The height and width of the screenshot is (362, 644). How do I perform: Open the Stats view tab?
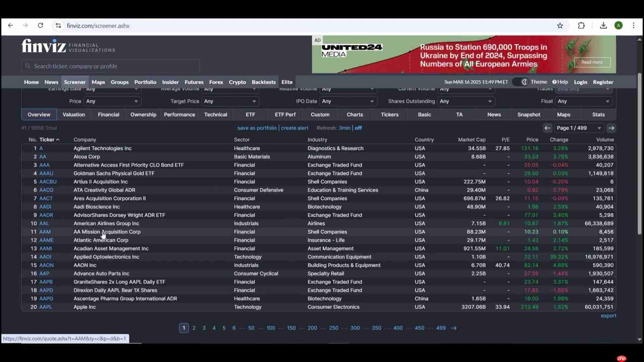[598, 115]
